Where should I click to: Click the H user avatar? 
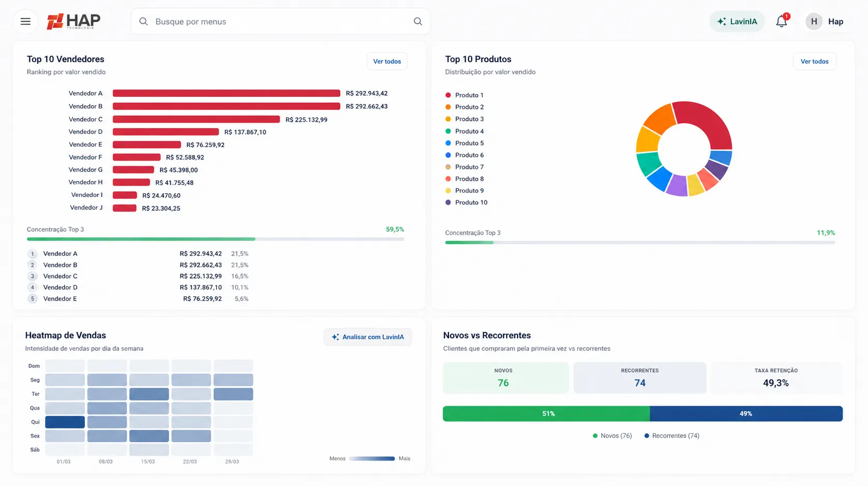814,21
